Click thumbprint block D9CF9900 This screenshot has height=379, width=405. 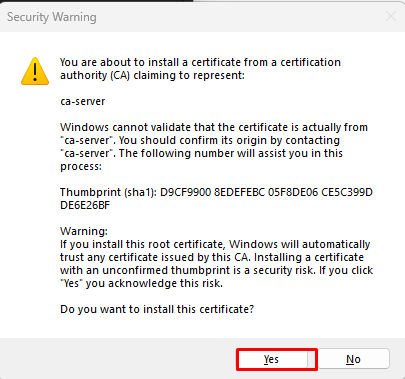coord(186,192)
